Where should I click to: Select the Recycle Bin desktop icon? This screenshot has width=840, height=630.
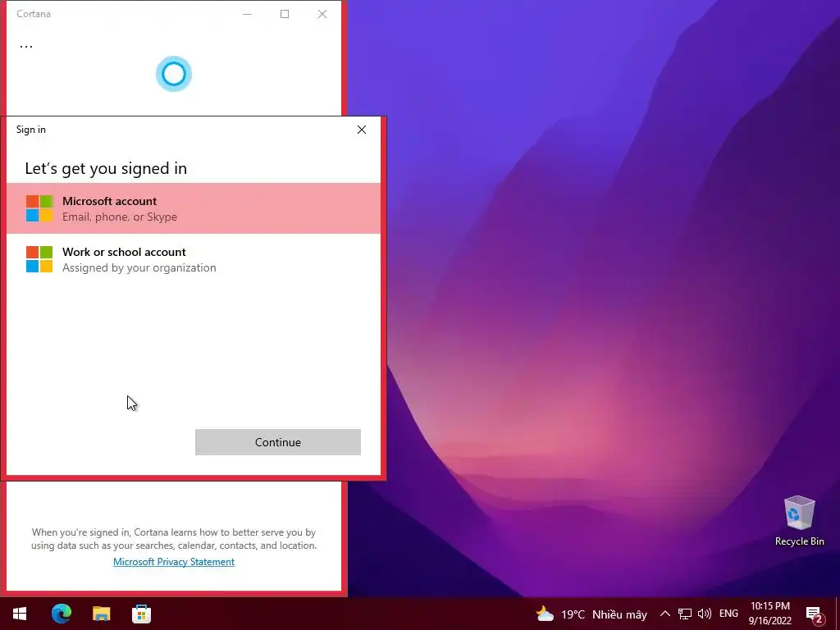coord(799,521)
